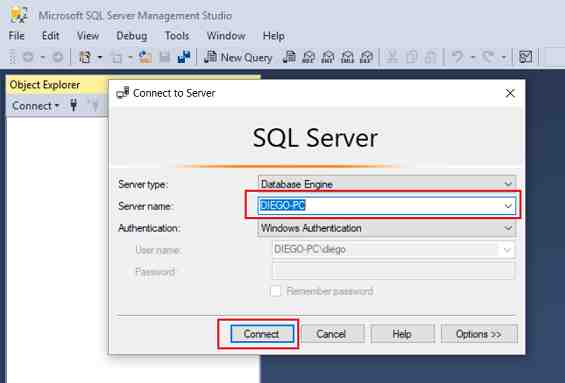The image size is (565, 383).
Task: Click the Password input field
Action: 393,271
